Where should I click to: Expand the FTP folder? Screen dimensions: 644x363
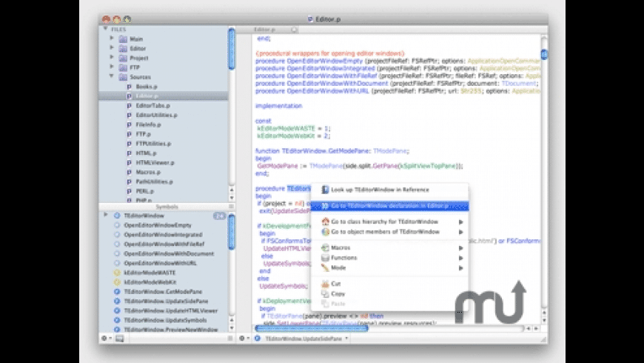(112, 67)
